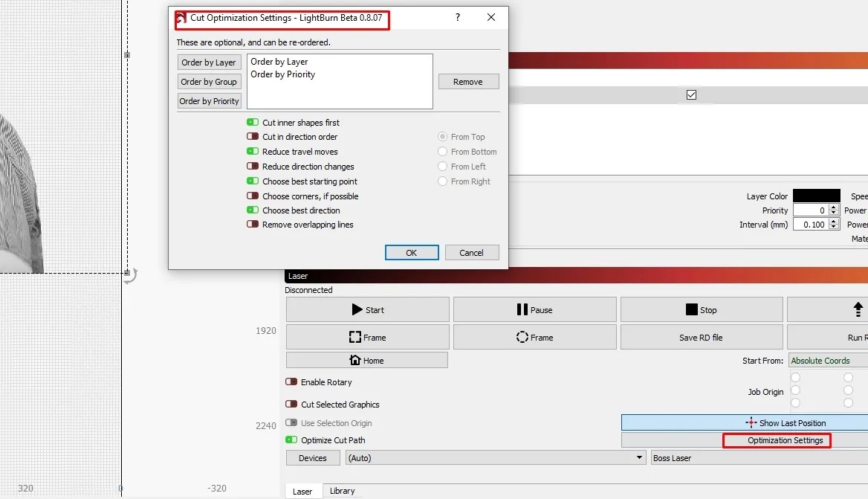
Task: Toggle Choose best starting point
Action: [253, 181]
